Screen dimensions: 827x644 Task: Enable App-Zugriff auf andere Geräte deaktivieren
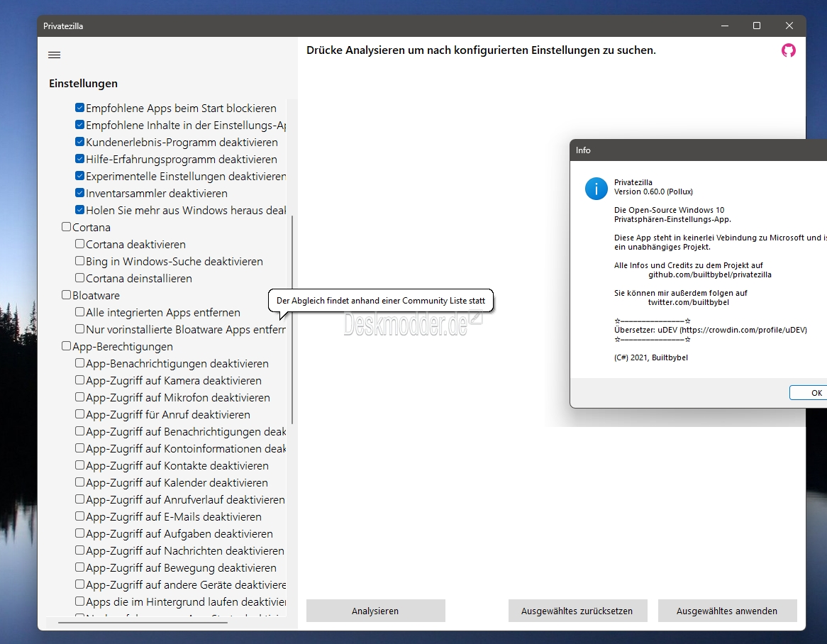point(79,584)
